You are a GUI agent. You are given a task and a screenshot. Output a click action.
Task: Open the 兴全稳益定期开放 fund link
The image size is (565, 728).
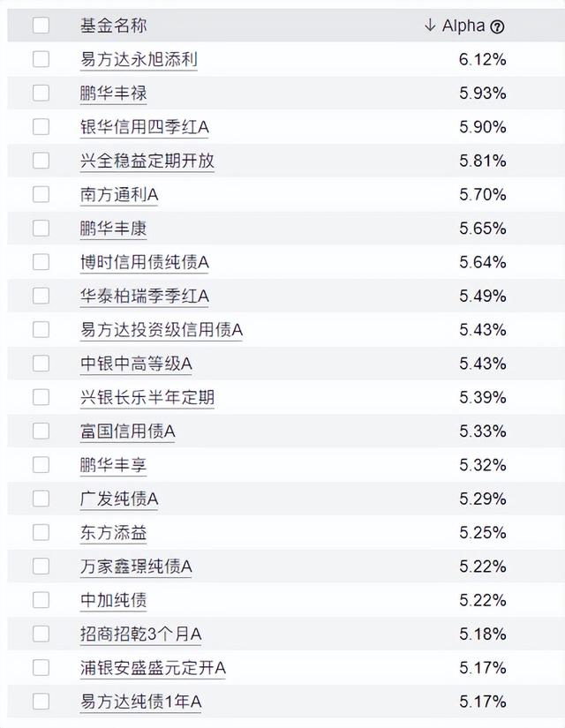coord(147,161)
